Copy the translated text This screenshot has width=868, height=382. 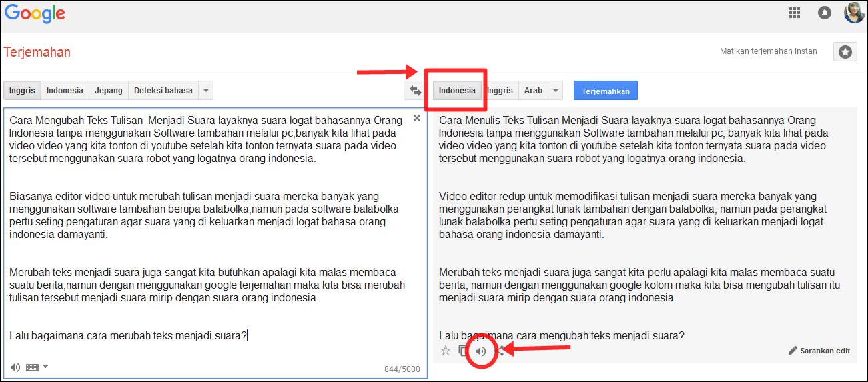[x=464, y=351]
